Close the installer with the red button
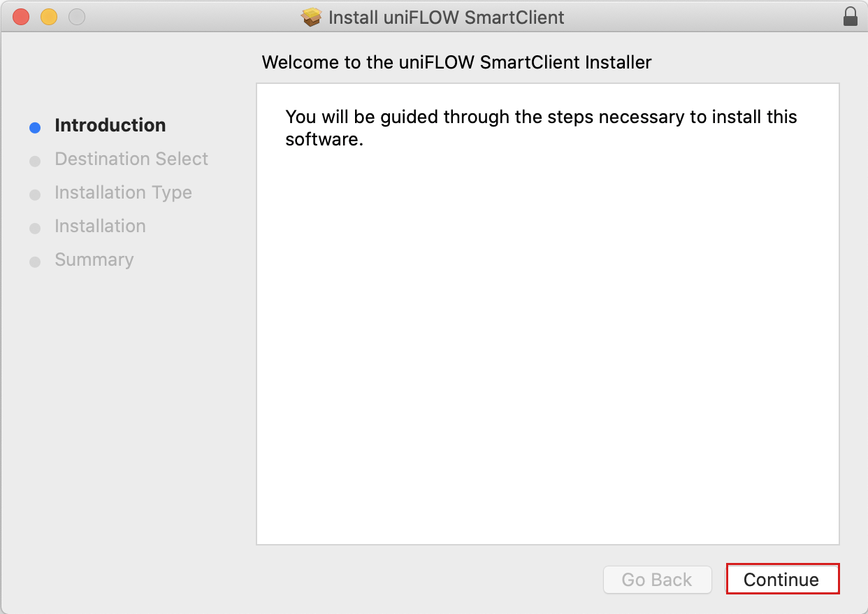Viewport: 868px width, 614px height. pos(21,17)
